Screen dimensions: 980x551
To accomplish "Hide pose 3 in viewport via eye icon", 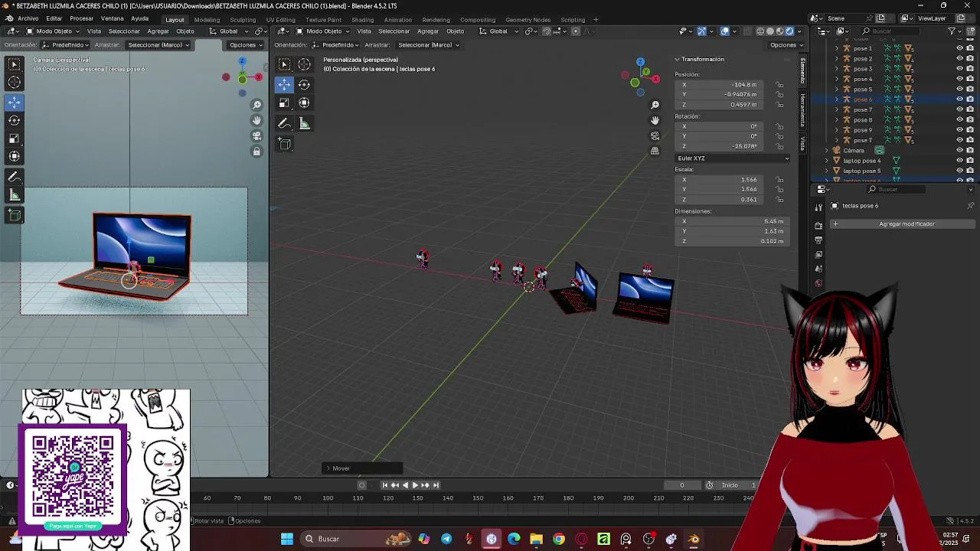I will pos(959,69).
